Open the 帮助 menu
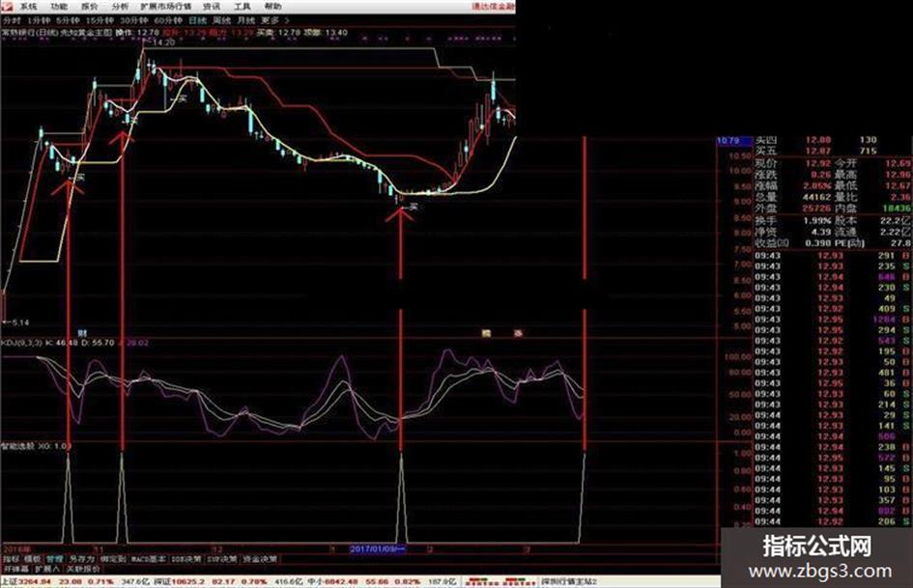Screen dimensions: 913x588 (272, 7)
